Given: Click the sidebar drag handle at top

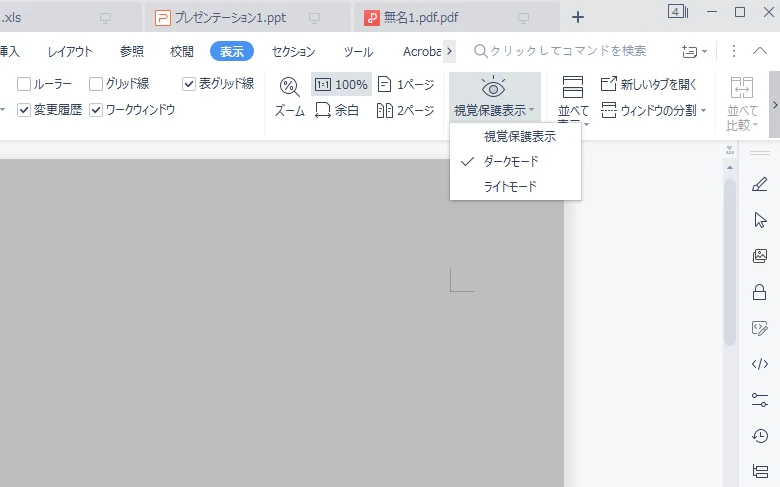Looking at the screenshot, I should pos(760,153).
